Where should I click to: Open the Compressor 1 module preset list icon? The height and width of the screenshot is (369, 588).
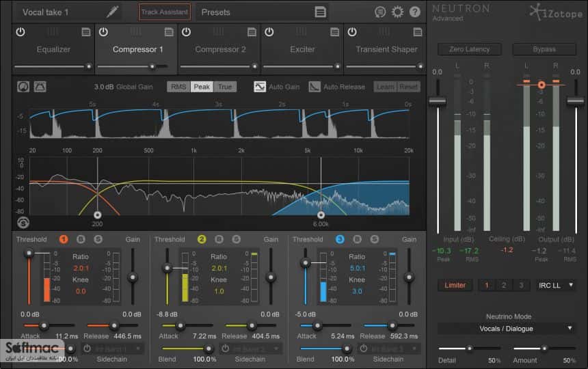pyautogui.click(x=169, y=32)
